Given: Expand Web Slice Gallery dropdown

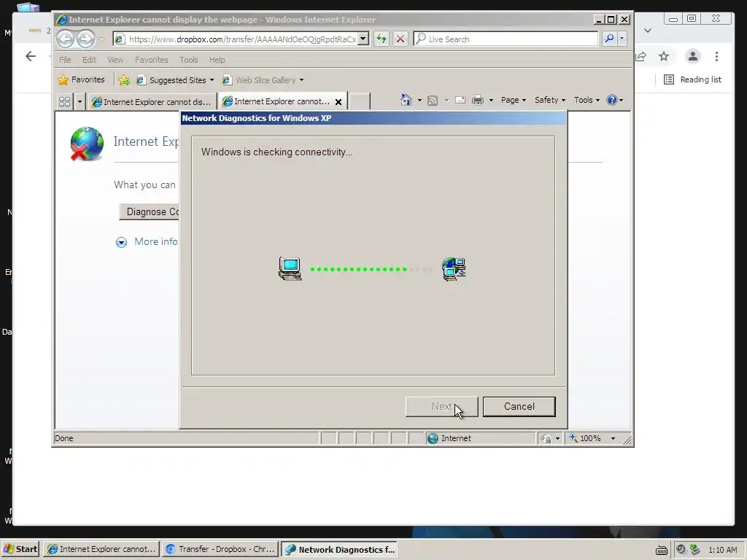Looking at the screenshot, I should 301,80.
